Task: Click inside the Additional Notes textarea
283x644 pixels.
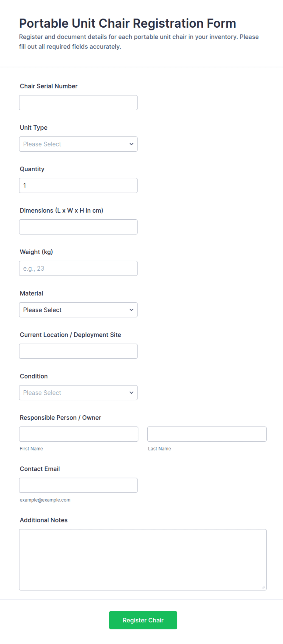Action: 143,560
